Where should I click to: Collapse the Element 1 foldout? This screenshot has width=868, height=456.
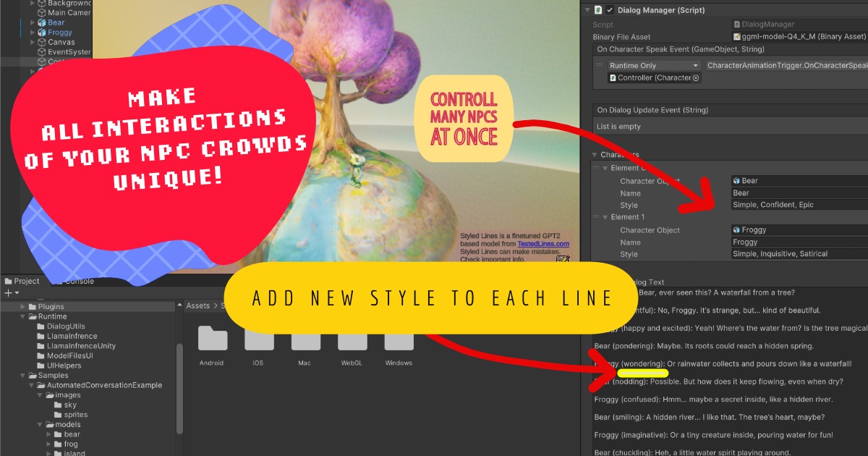click(x=605, y=217)
